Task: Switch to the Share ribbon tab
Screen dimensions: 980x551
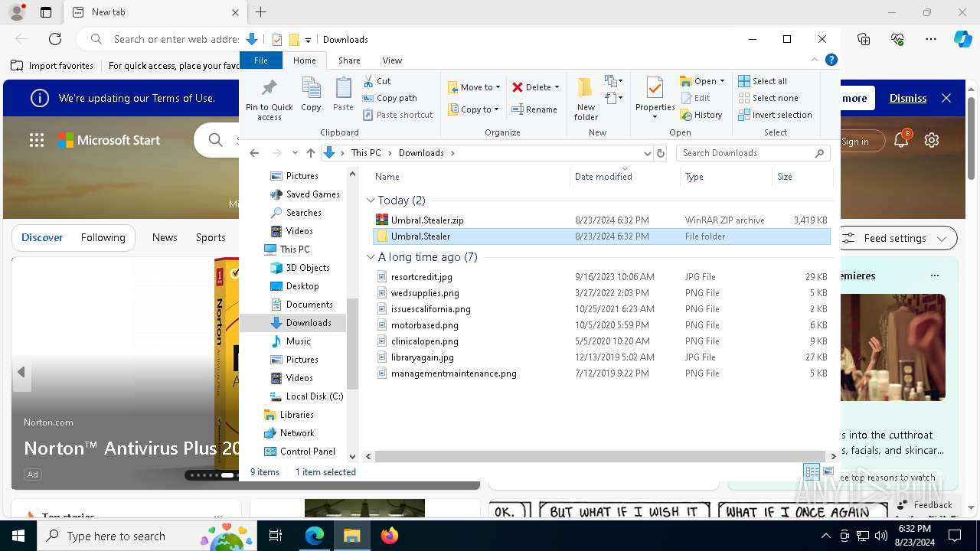Action: 349,60
